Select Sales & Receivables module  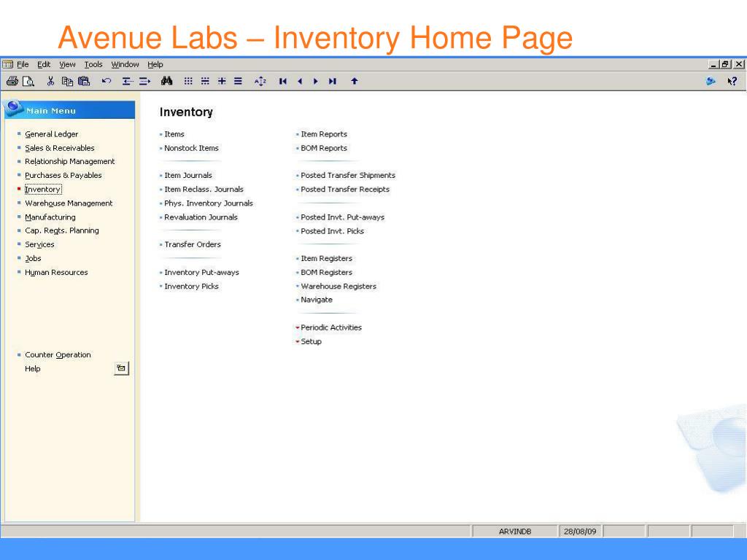60,148
